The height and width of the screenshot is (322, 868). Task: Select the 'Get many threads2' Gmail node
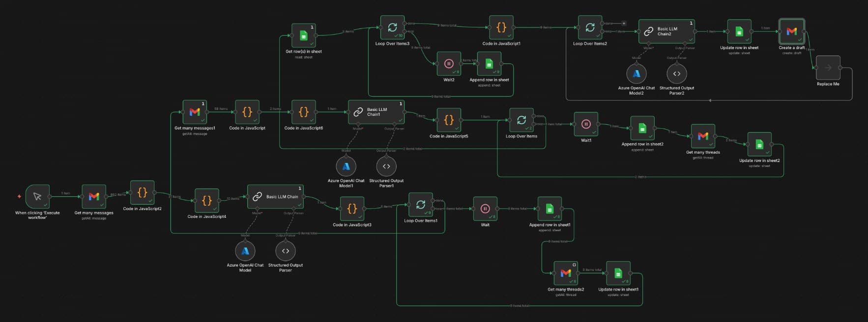[566, 273]
